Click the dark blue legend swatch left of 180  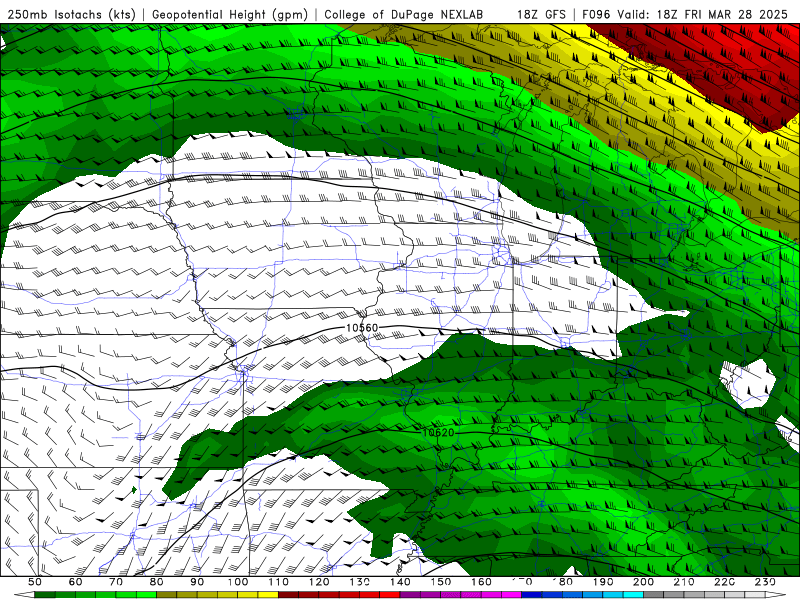pos(531,595)
